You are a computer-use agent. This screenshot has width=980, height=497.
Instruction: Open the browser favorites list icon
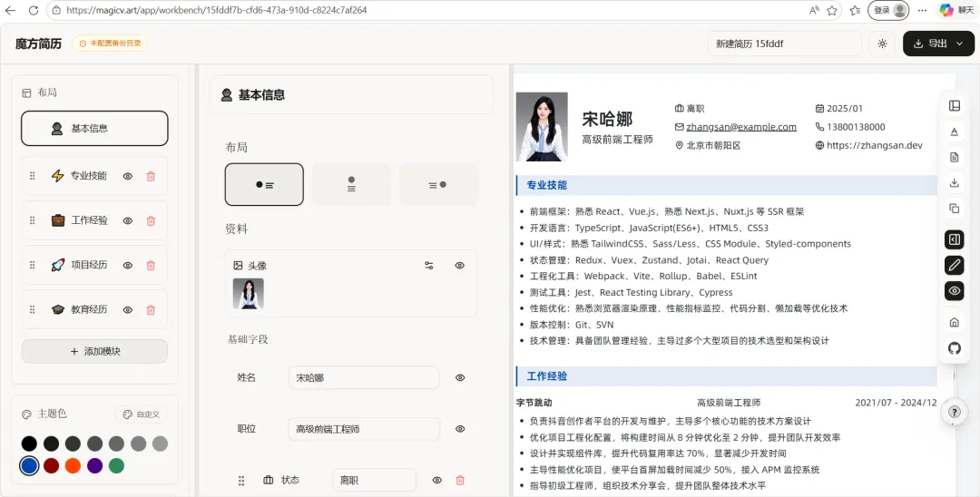point(855,10)
